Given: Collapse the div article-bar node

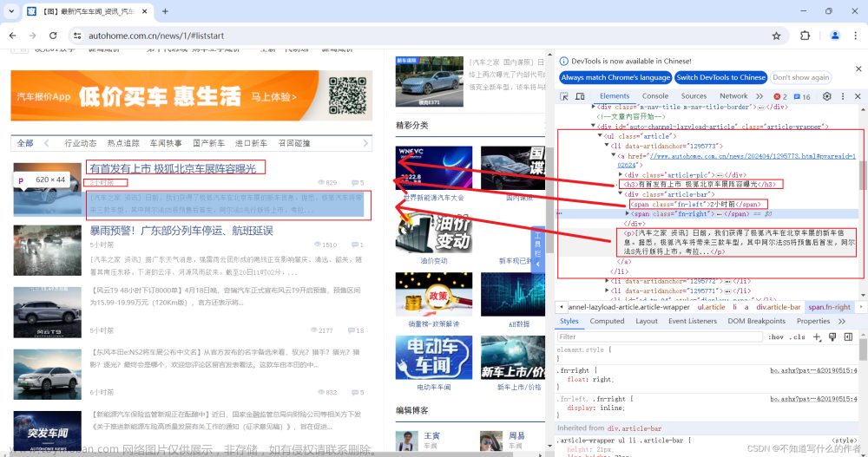Looking at the screenshot, I should click(621, 194).
